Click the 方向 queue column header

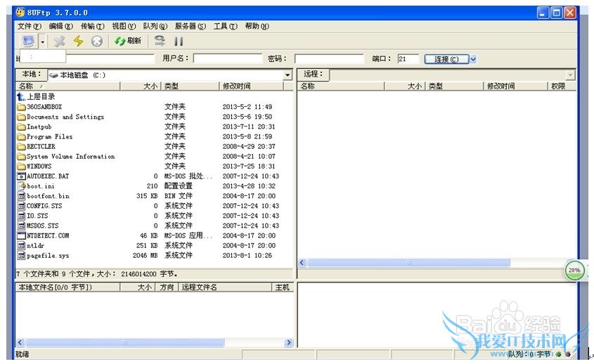[x=167, y=287]
